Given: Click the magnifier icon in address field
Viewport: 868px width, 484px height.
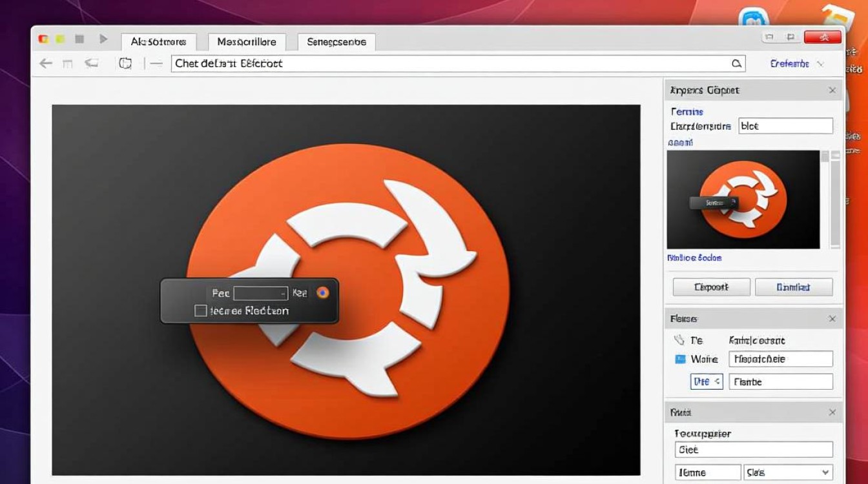Looking at the screenshot, I should (x=736, y=63).
